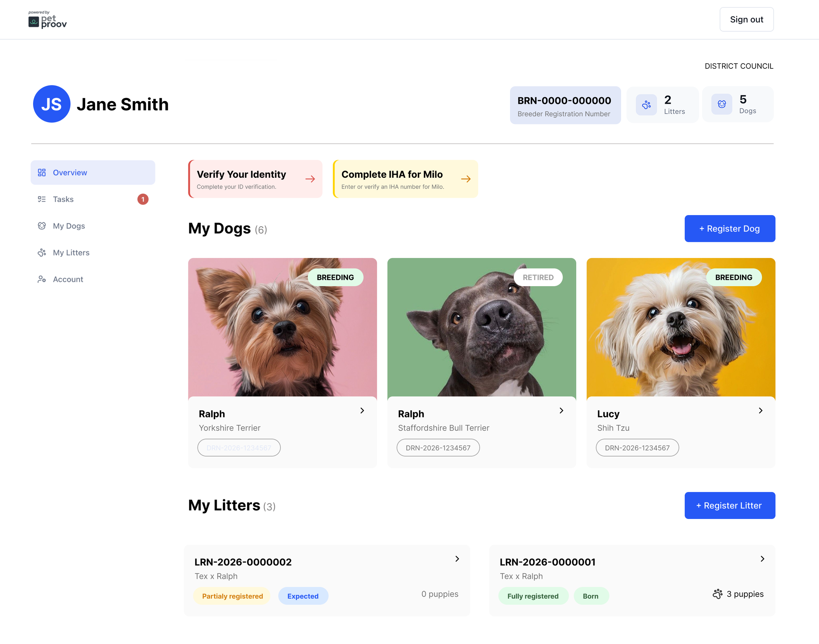
Task: Go to My Litters in sidebar
Action: pos(71,253)
